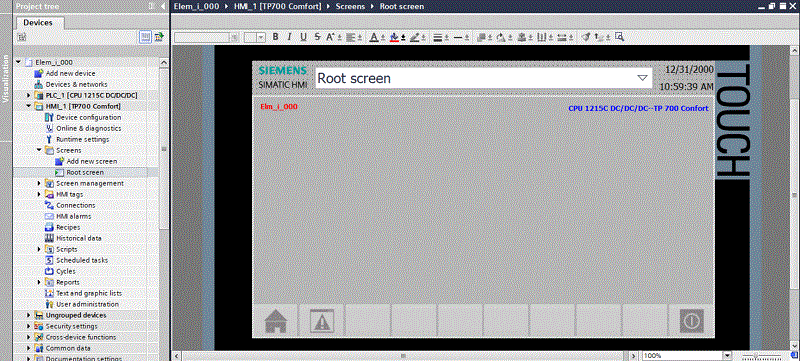Open the background fill color tool
This screenshot has height=361, width=800.
394,37
